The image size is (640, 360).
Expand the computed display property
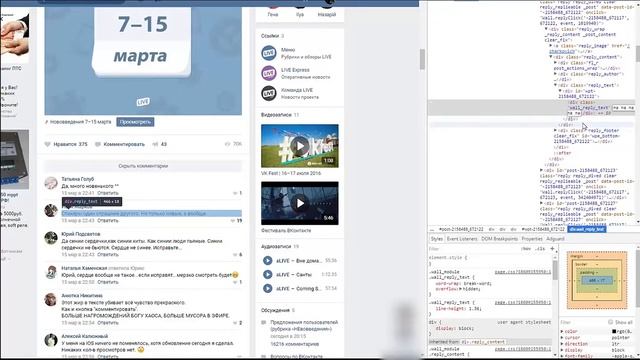tap(562, 350)
